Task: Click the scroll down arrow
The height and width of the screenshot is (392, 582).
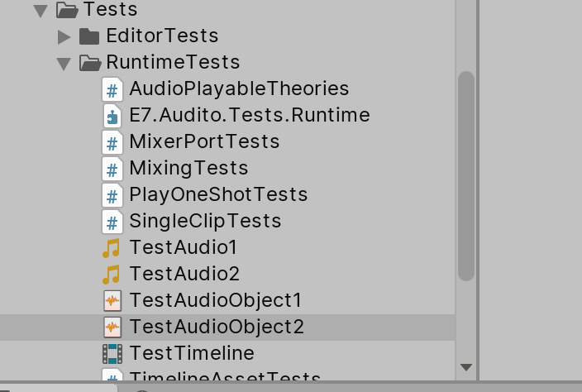Action: tap(466, 366)
